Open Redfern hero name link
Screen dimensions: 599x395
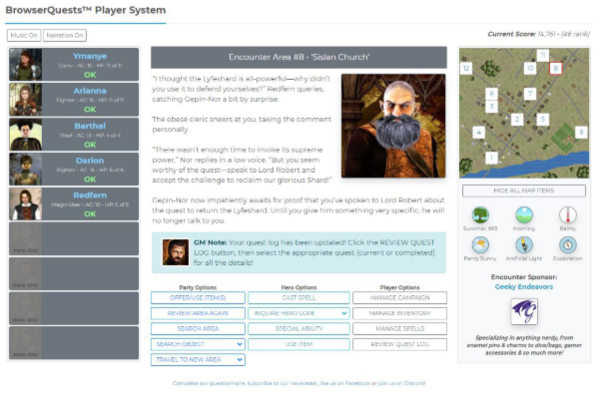[90, 195]
